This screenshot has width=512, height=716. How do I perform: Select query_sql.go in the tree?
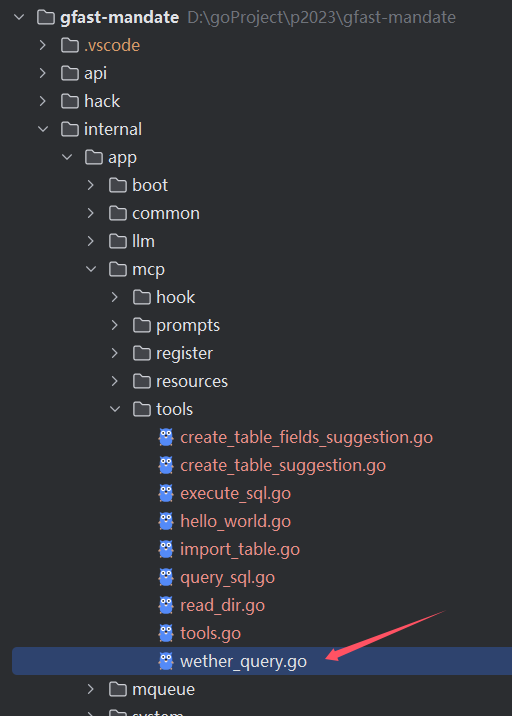point(227,577)
